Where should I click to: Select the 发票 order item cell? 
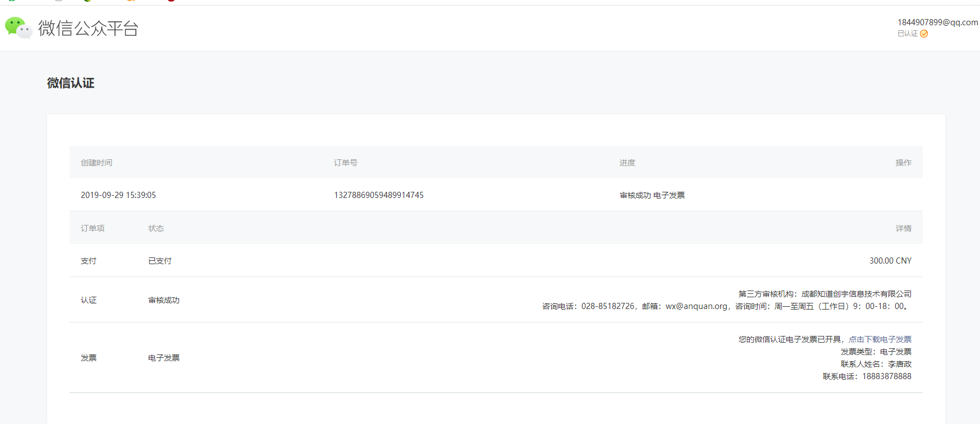(x=89, y=358)
